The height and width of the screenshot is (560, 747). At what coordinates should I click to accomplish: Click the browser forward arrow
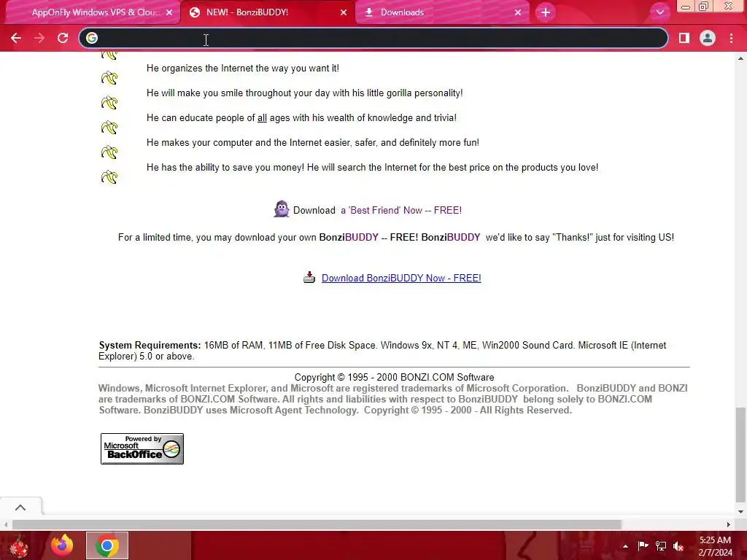tap(39, 38)
